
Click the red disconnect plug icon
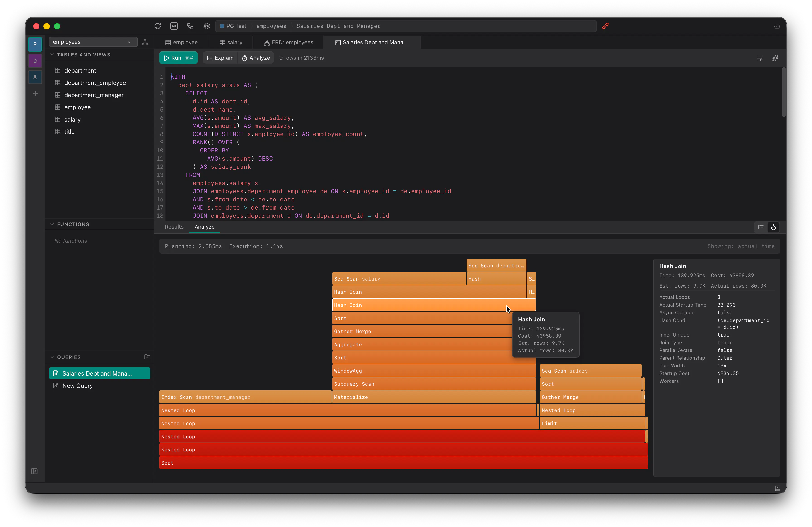coord(605,26)
